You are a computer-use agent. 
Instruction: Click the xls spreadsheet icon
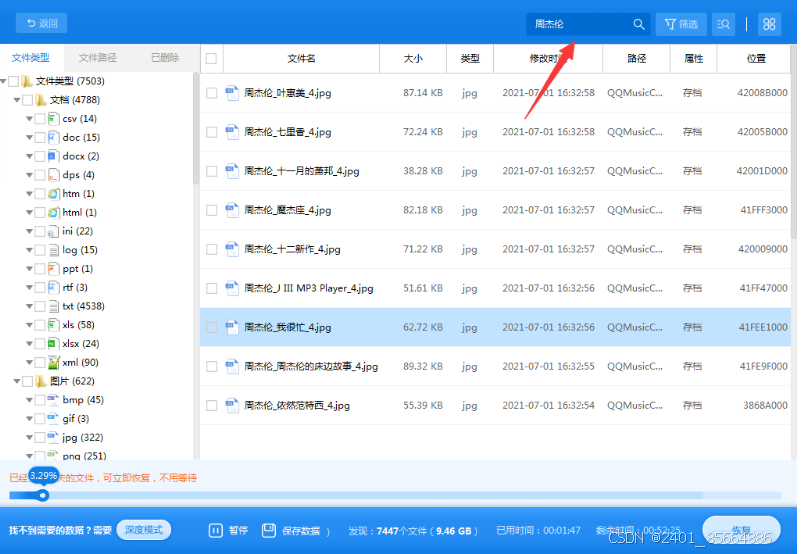click(53, 325)
